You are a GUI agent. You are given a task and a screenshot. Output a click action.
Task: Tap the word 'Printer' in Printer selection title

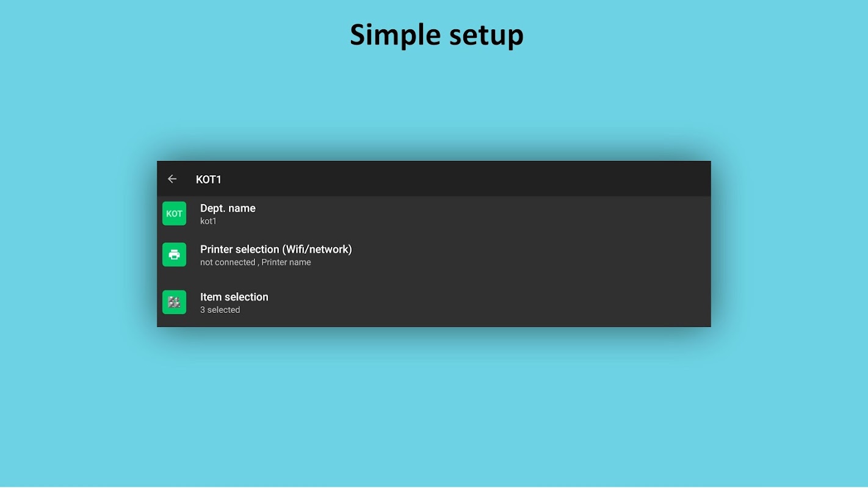click(217, 249)
